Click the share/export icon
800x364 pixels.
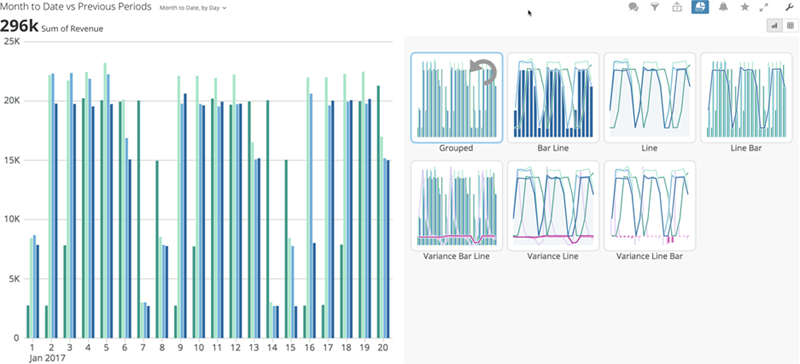point(677,7)
